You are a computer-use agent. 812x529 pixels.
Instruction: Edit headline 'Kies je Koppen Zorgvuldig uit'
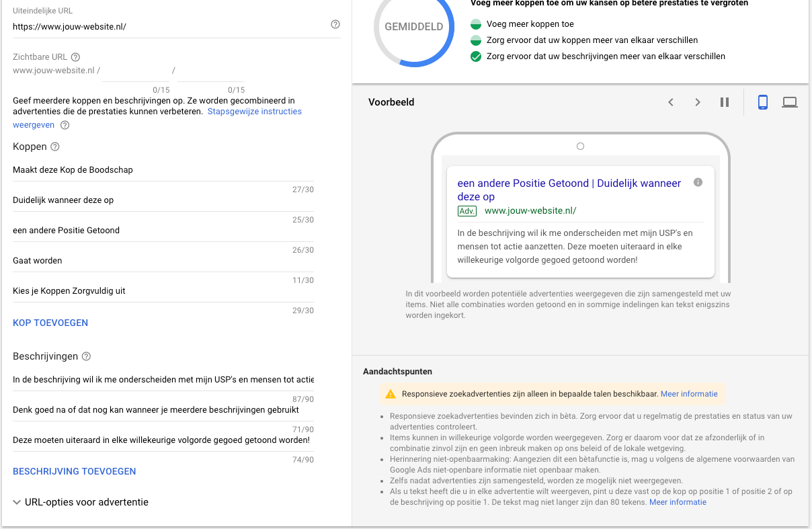163,291
